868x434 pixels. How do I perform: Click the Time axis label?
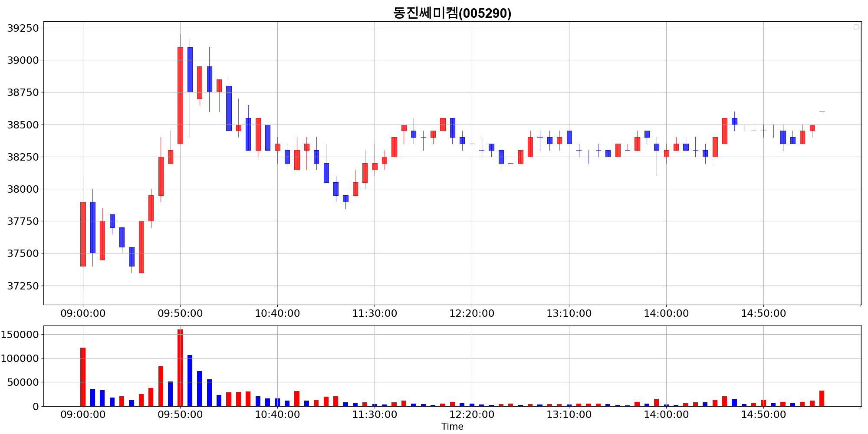452,427
